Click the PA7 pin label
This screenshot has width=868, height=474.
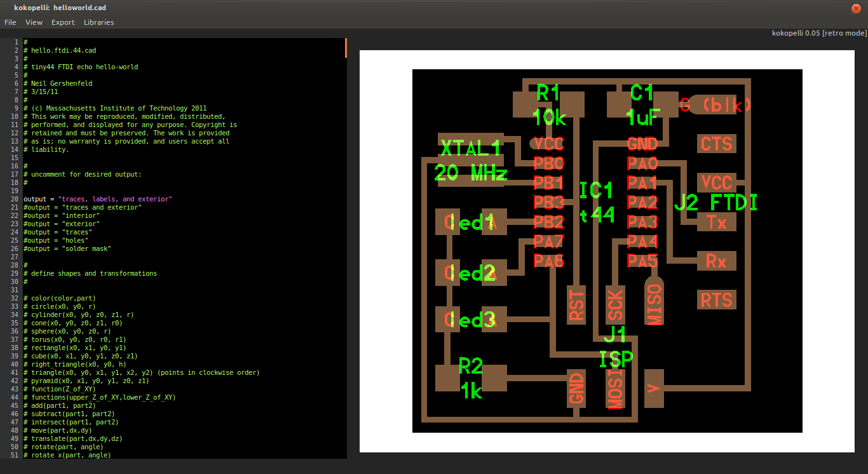pyautogui.click(x=548, y=241)
